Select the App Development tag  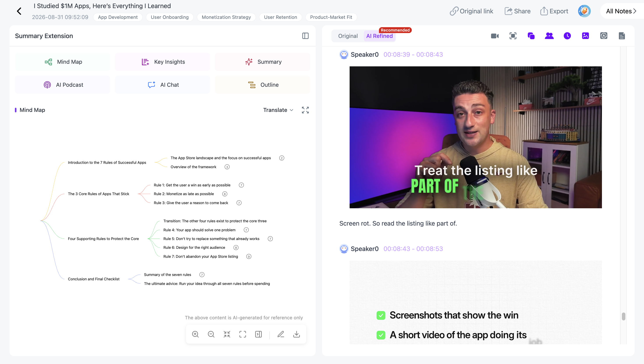coord(118,17)
